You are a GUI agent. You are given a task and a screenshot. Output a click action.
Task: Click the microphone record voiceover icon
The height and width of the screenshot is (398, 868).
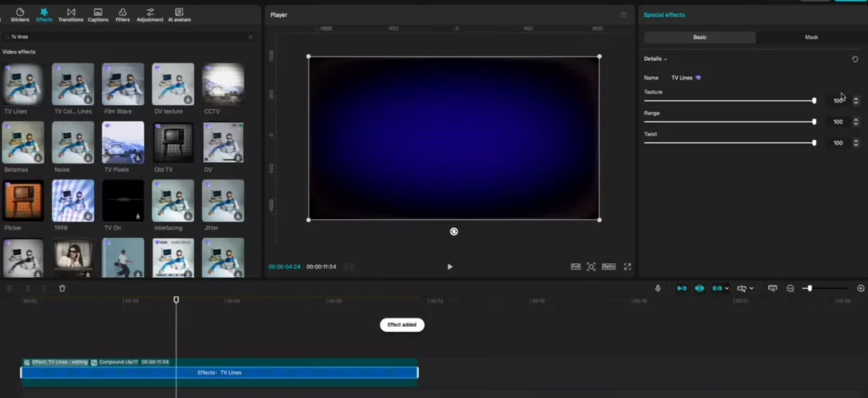(657, 288)
